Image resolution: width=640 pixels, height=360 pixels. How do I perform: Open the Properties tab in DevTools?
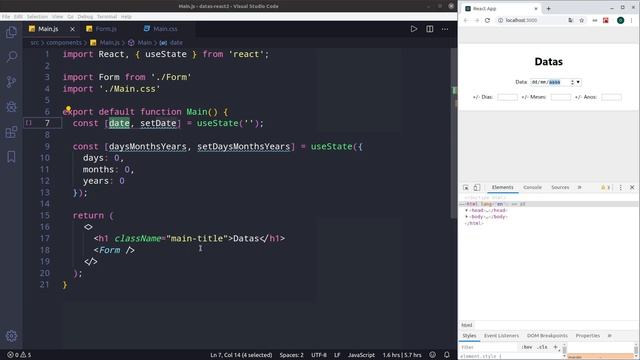588,336
